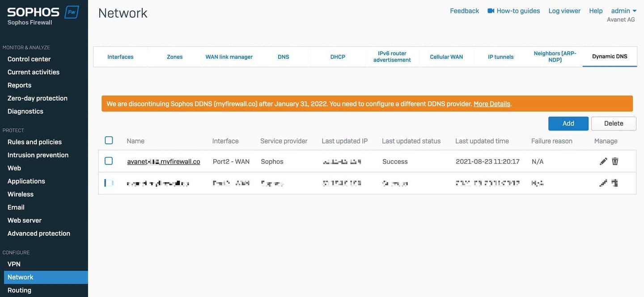Viewport: 644px width, 297px height.
Task: Click the Name column header
Action: (x=136, y=141)
